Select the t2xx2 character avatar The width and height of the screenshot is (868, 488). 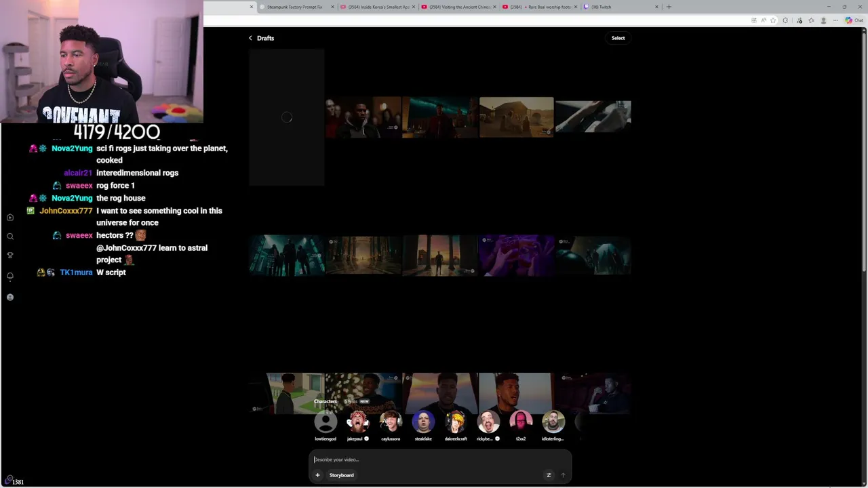pyautogui.click(x=521, y=422)
